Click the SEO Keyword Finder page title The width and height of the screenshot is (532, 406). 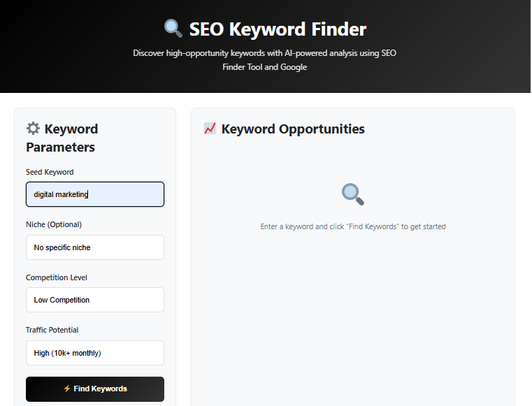(278, 29)
